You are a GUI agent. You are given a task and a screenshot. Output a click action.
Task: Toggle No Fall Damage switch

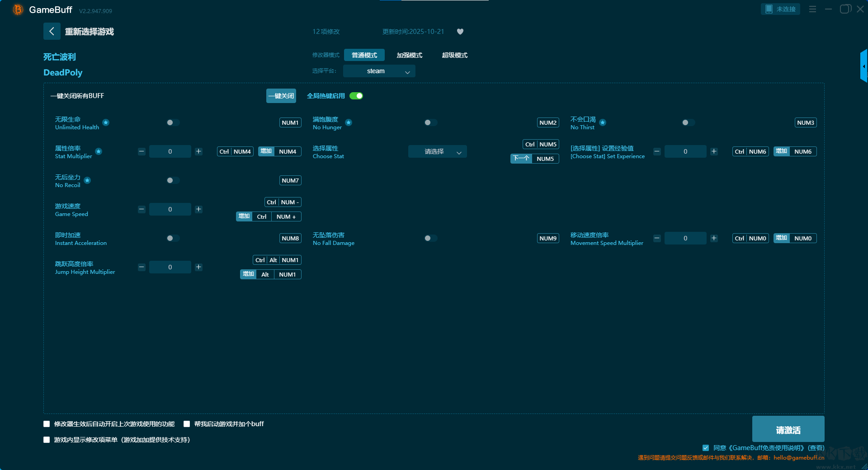(431, 238)
